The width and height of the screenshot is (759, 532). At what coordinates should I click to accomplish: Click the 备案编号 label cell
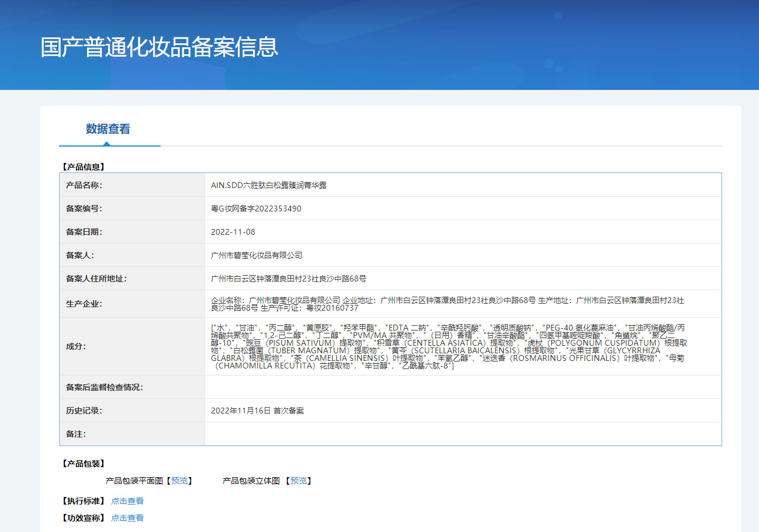point(132,208)
